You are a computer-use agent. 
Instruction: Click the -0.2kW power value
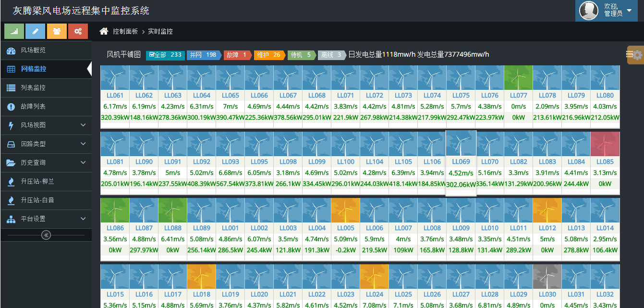pos(346,250)
